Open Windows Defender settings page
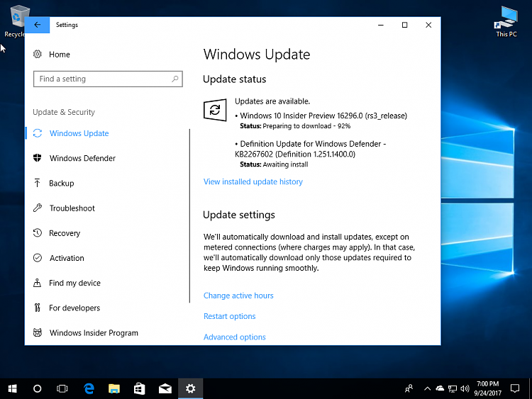 coord(82,158)
